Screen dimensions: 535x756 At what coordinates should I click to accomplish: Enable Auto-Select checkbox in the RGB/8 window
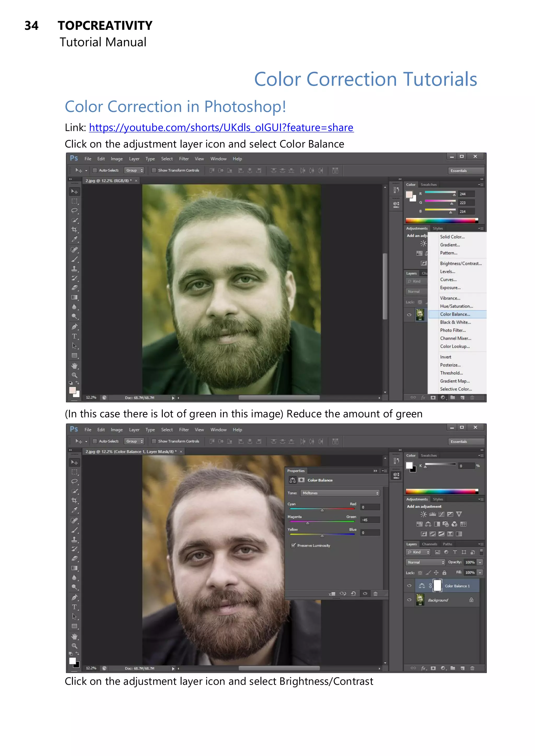tap(95, 170)
